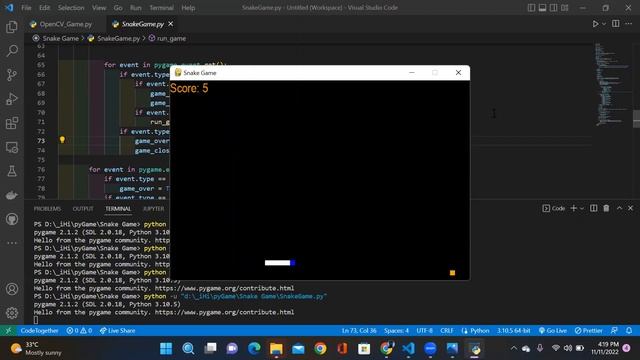Open errors and warnings count in status bar

pos(79,331)
